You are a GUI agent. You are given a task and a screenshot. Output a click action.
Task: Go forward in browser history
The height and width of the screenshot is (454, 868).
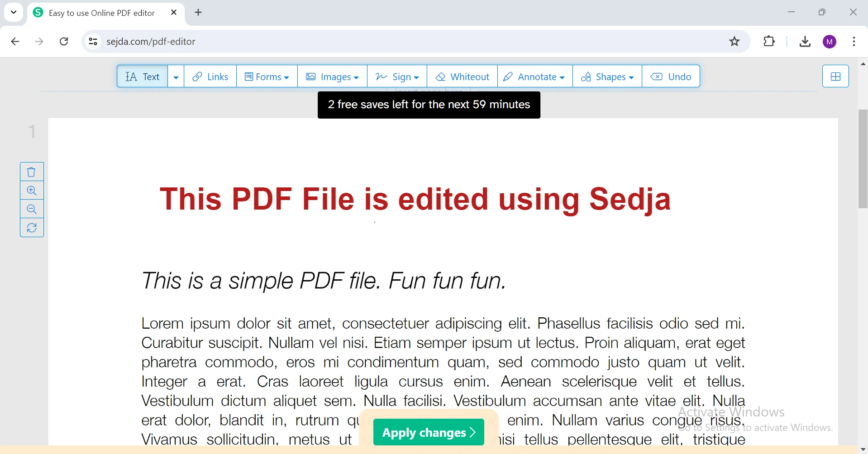39,42
